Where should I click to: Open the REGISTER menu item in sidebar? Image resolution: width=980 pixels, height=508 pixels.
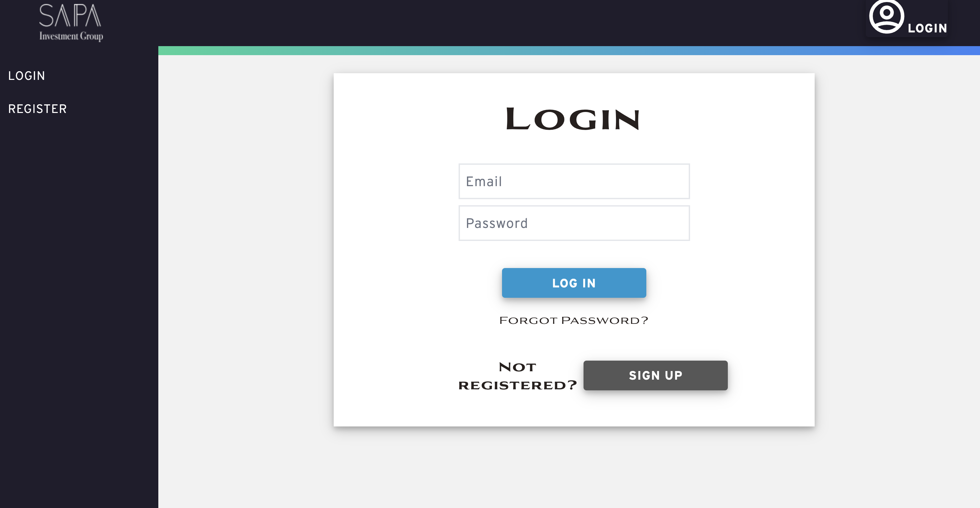pyautogui.click(x=37, y=109)
